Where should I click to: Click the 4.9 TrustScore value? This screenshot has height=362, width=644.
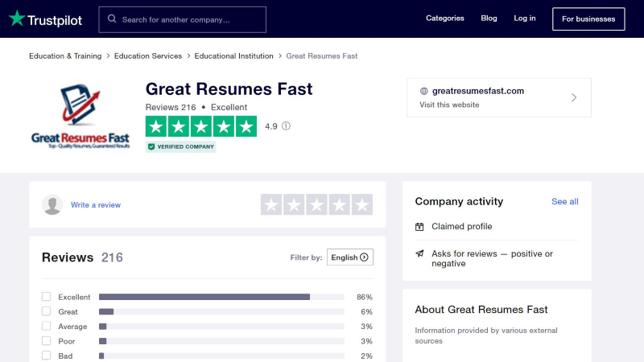pos(271,126)
